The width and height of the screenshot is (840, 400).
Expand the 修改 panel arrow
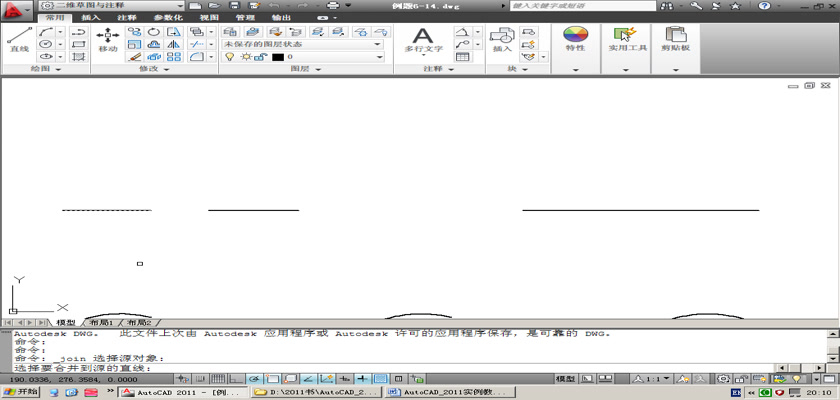pos(166,70)
